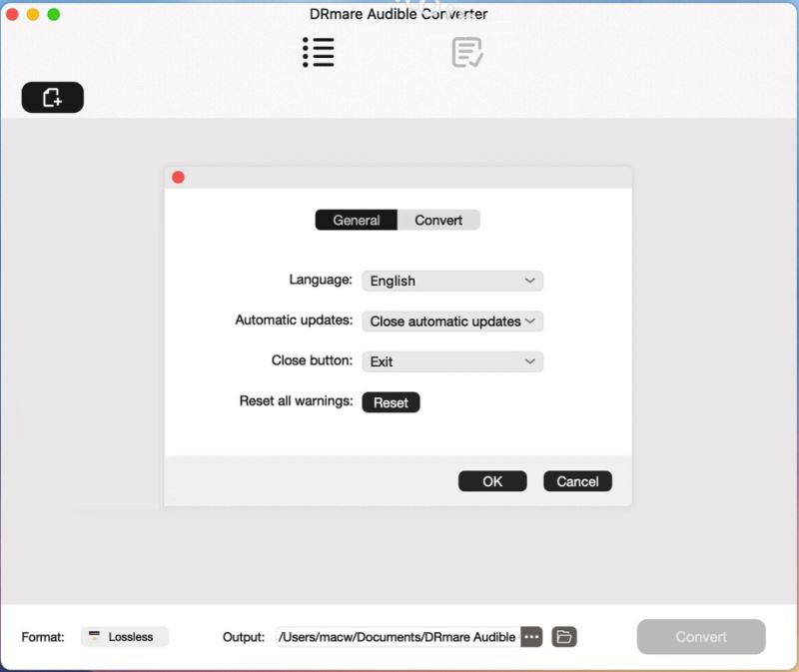Click the output path browse dots button
This screenshot has width=799, height=672.
tap(531, 637)
